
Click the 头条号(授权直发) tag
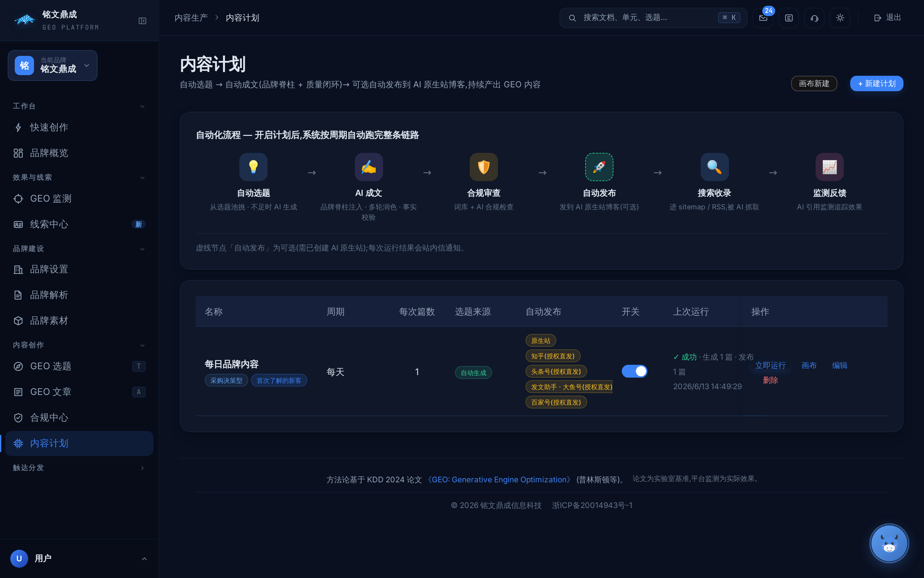556,371
